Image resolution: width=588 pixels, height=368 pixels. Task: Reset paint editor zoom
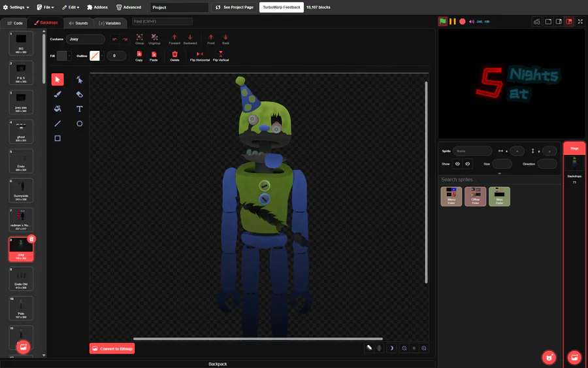(414, 348)
